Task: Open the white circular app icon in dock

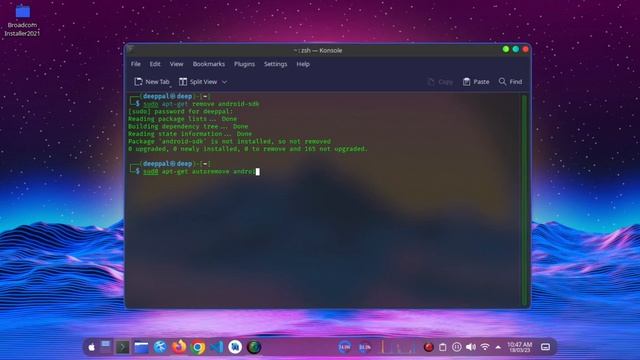Action: [235, 347]
